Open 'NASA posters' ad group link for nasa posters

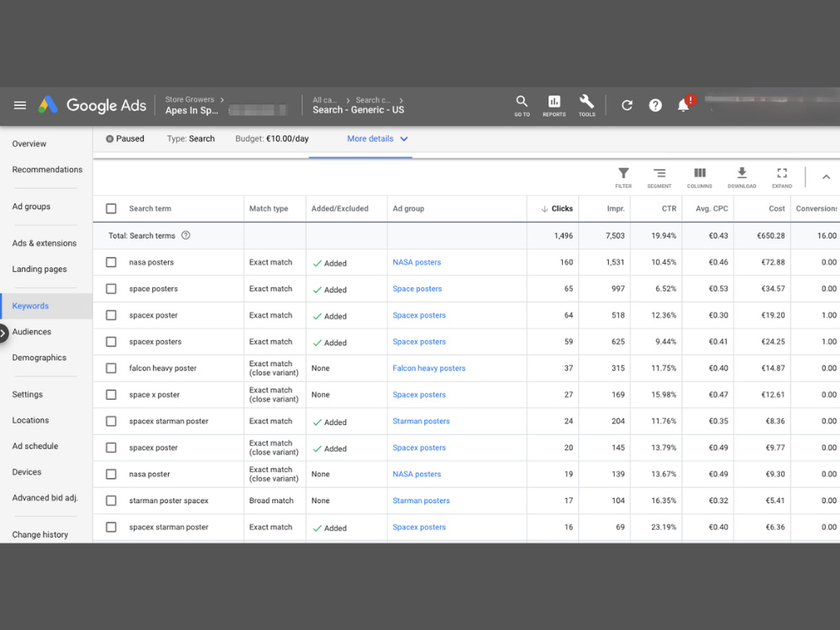417,262
